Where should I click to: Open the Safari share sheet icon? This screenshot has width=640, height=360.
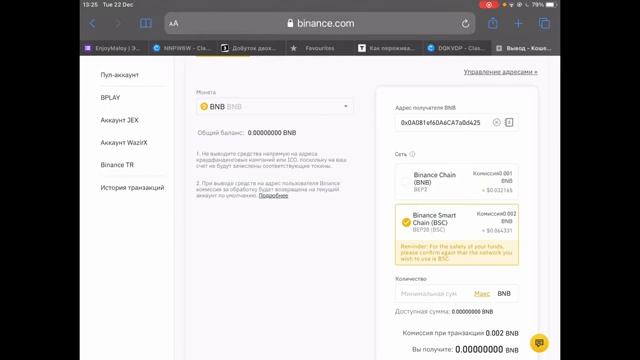[493, 23]
